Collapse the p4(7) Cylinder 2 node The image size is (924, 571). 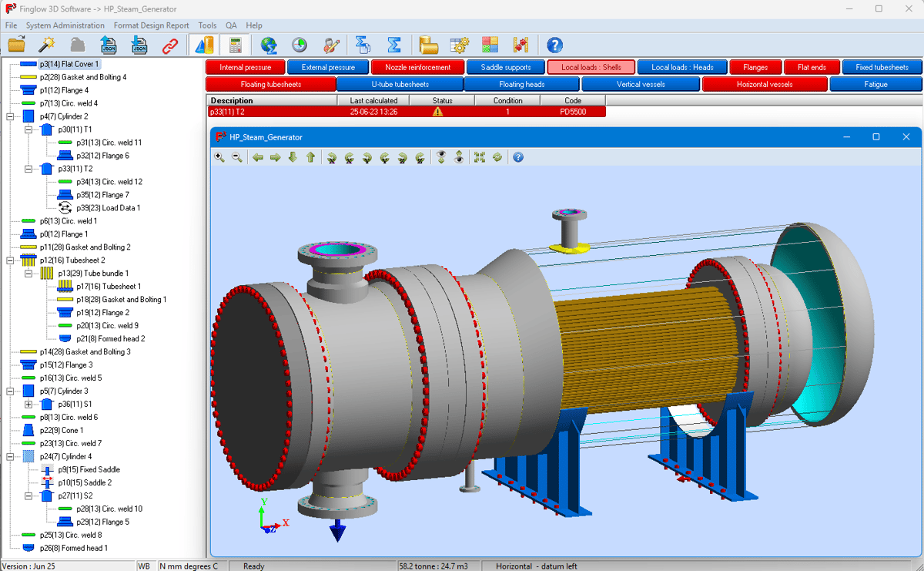point(10,116)
